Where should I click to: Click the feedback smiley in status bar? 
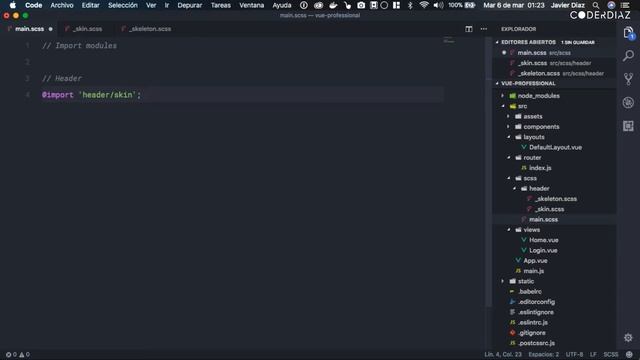pos(629,354)
